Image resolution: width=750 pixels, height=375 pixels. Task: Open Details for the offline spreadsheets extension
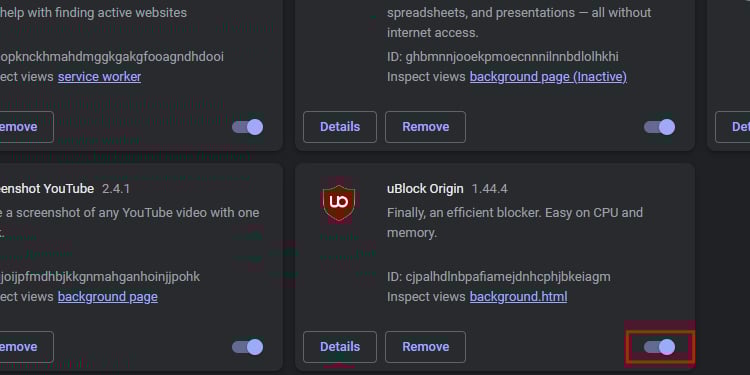340,127
